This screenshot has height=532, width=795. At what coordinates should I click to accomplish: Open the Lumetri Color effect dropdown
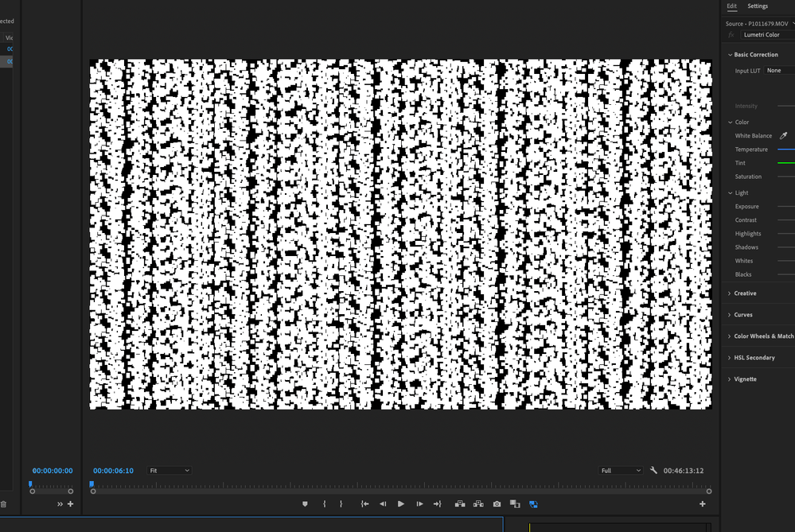click(767, 35)
